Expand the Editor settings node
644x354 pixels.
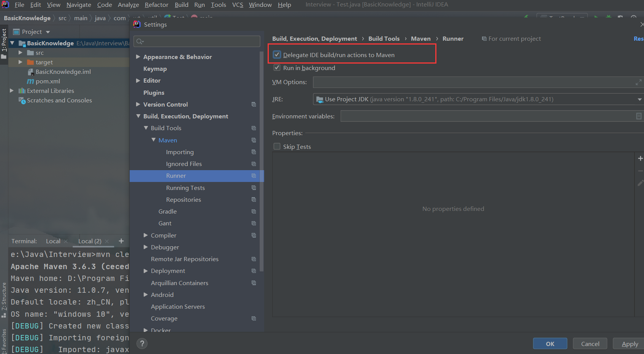[138, 80]
